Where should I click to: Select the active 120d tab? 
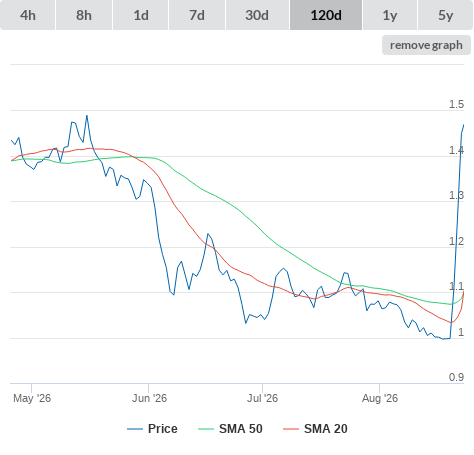pyautogui.click(x=326, y=15)
